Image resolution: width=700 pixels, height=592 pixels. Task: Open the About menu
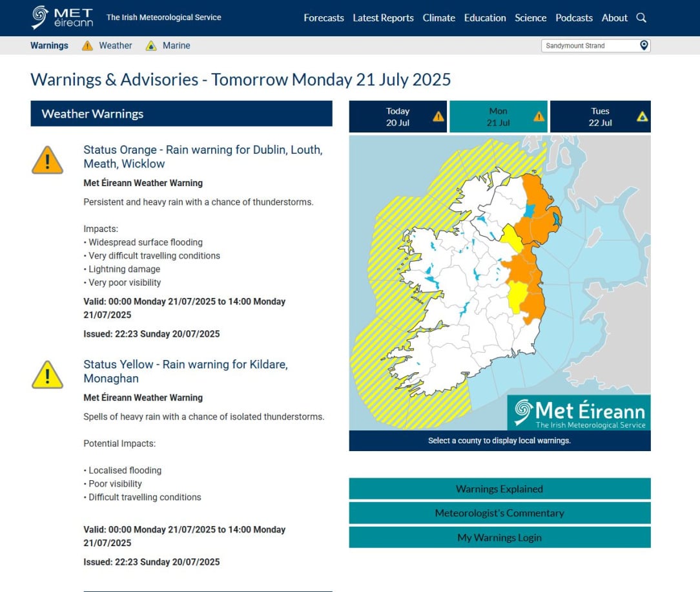[614, 18]
